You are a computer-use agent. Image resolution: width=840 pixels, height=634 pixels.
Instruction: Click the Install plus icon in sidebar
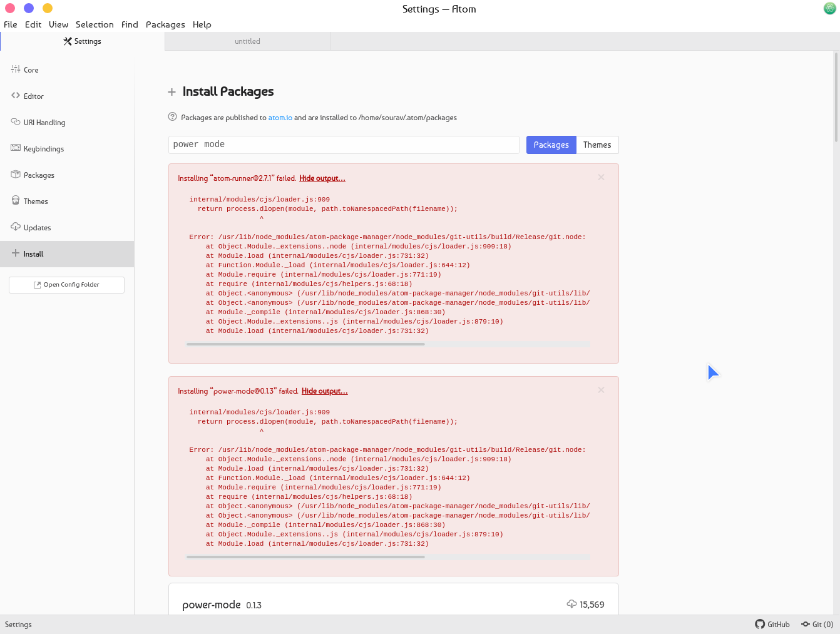tap(16, 253)
